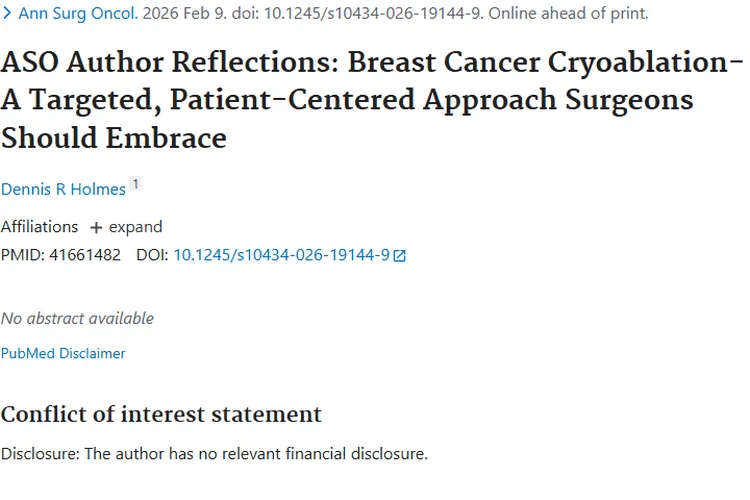
Task: Click the author disclosure sentence
Action: point(214,454)
